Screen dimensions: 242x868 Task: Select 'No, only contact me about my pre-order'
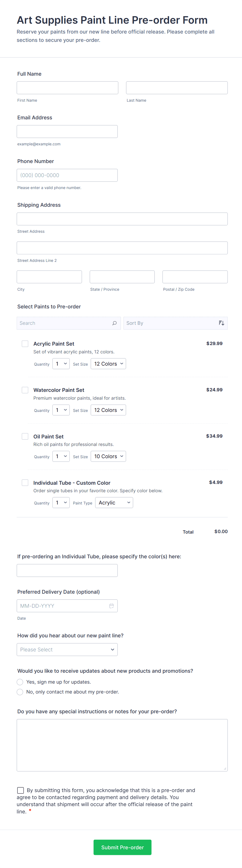tap(20, 692)
